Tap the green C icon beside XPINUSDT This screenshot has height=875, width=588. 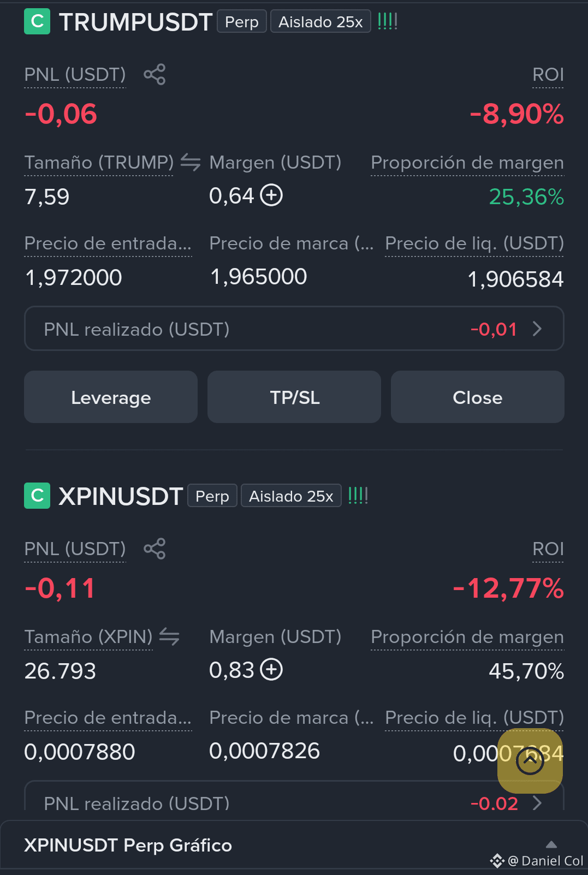(37, 496)
